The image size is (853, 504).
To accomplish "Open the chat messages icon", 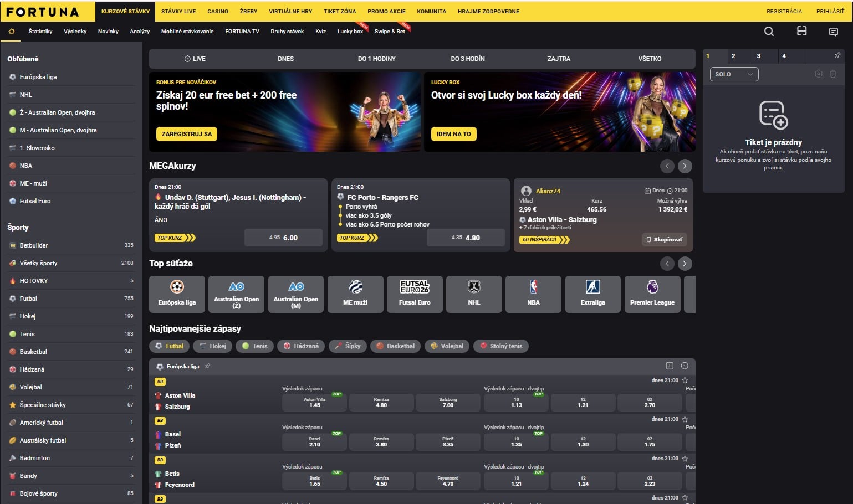I will (833, 32).
